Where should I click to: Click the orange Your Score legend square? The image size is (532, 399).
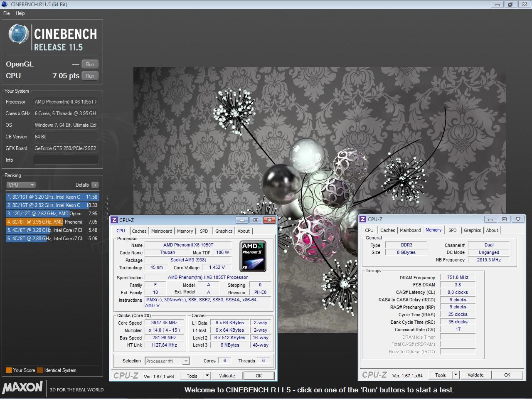pos(9,370)
